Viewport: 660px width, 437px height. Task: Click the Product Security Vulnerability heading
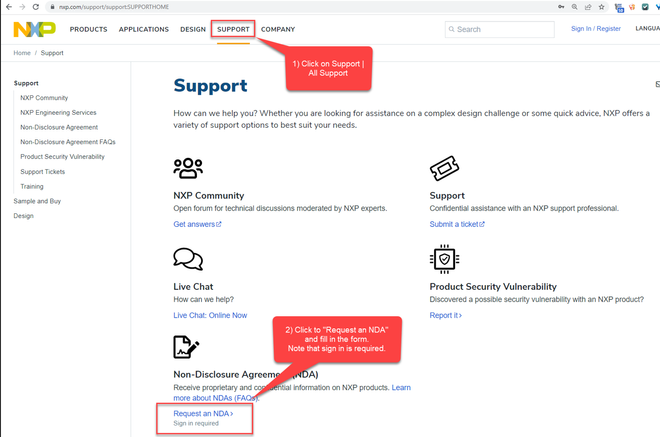[493, 287]
